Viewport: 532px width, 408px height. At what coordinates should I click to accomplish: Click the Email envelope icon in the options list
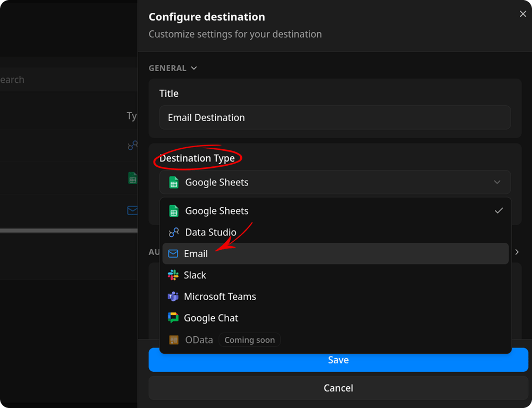173,254
